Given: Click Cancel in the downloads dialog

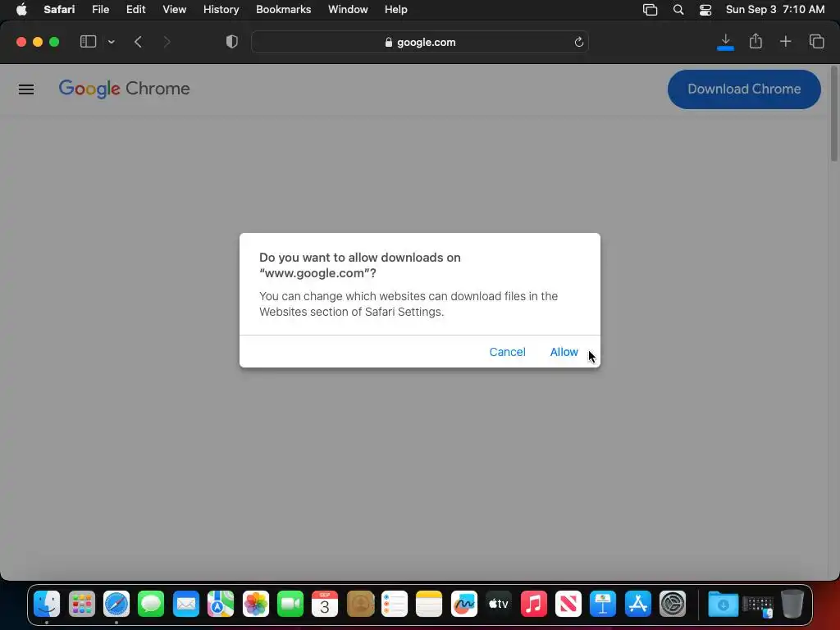Looking at the screenshot, I should pyautogui.click(x=507, y=352).
